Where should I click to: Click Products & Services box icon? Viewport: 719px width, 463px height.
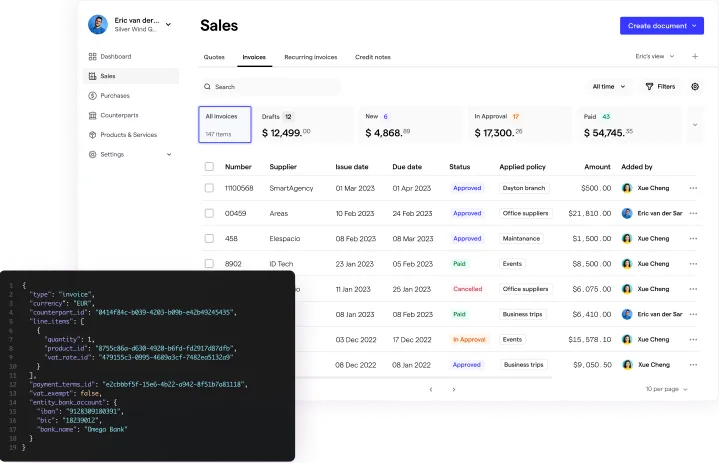click(92, 135)
